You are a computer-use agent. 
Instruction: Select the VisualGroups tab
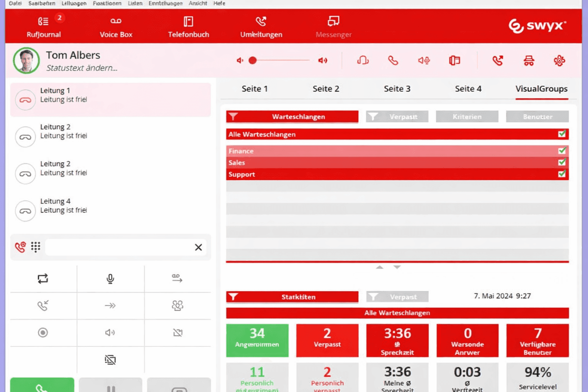coord(541,89)
